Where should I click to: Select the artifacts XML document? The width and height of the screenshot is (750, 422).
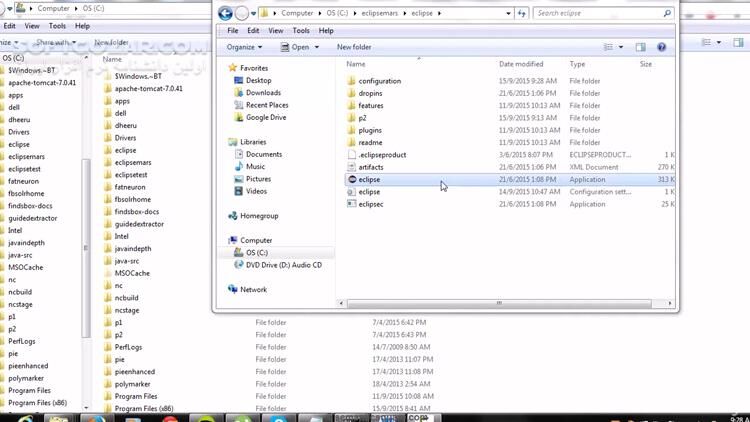370,167
